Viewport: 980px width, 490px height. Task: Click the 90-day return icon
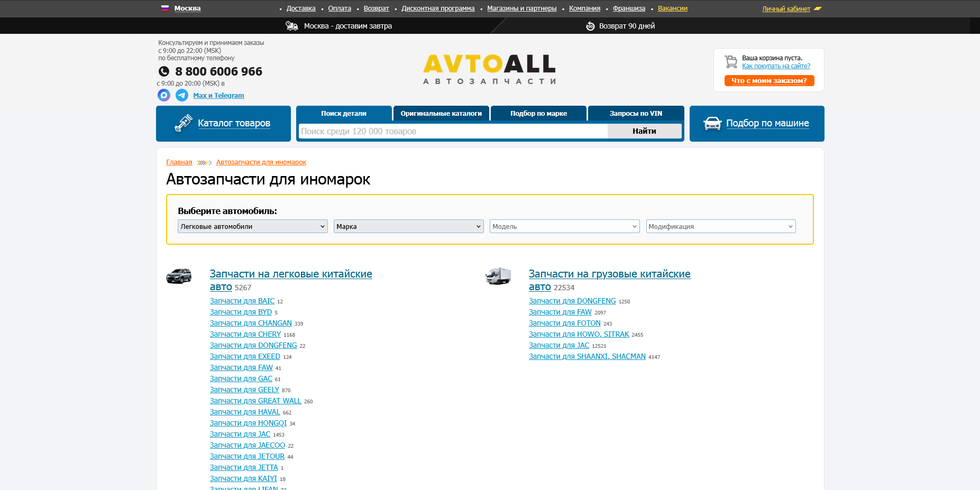[590, 26]
